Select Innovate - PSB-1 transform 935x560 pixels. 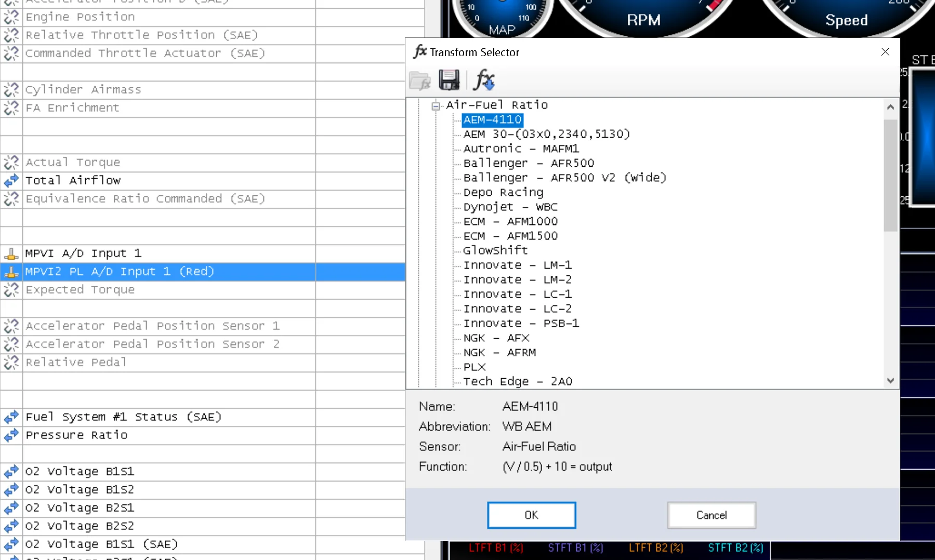[x=521, y=323]
